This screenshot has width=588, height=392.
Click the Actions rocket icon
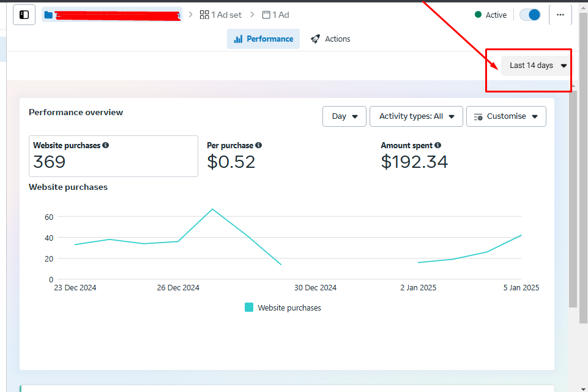click(315, 39)
